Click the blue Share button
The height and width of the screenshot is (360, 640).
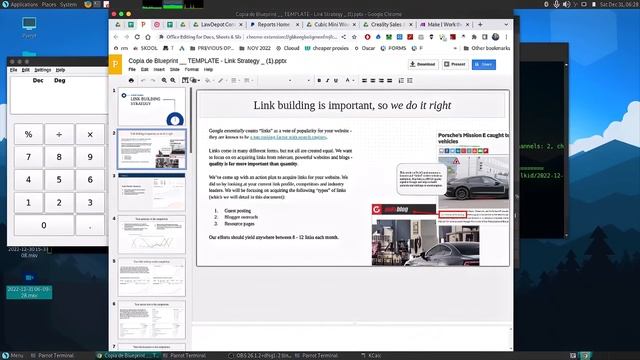(x=484, y=64)
